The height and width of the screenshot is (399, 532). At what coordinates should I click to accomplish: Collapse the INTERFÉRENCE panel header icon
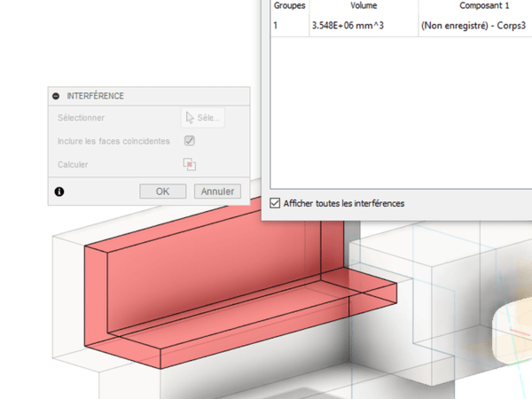56,96
